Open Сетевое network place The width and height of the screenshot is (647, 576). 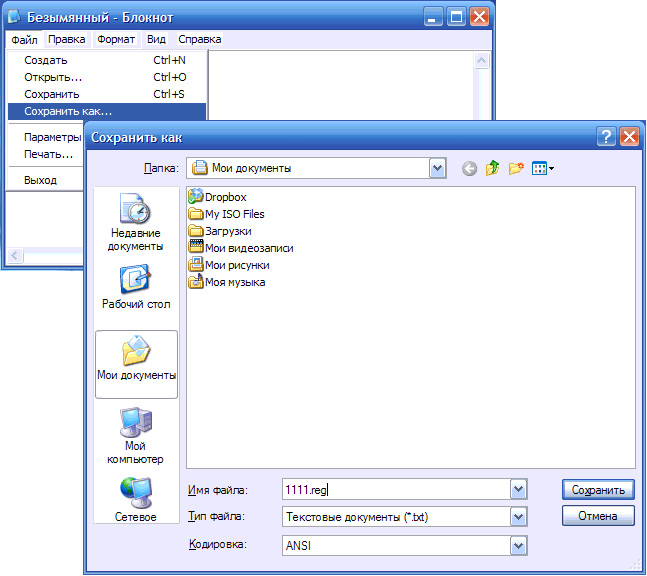(x=136, y=500)
